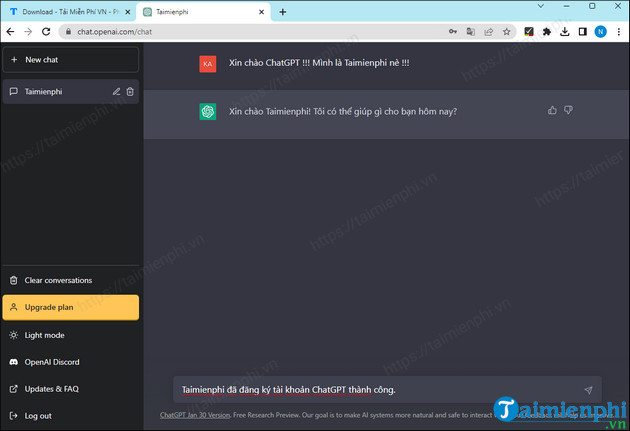Click the address bar URL
The height and width of the screenshot is (431, 630).
tap(115, 32)
